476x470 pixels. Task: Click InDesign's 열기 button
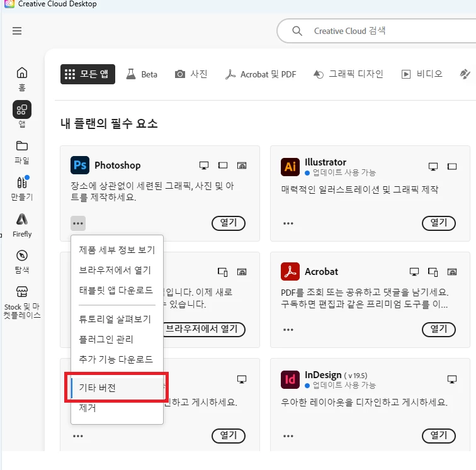pyautogui.click(x=439, y=436)
